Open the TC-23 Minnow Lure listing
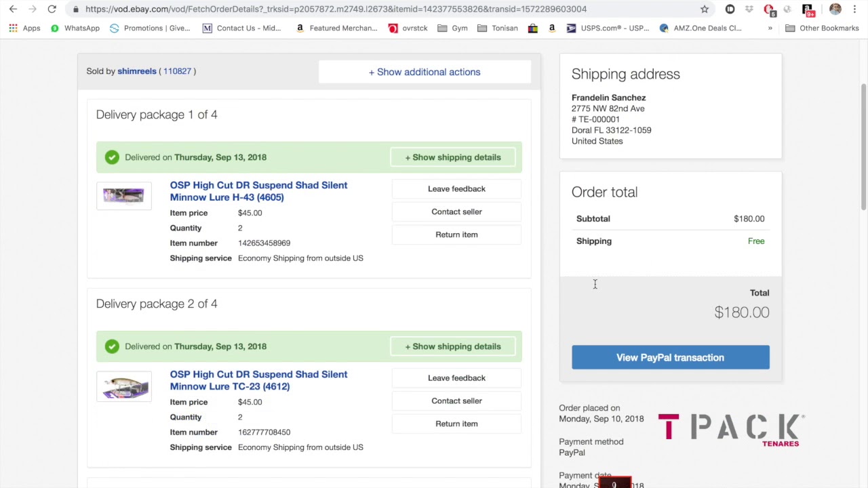The image size is (868, 488). coord(258,380)
